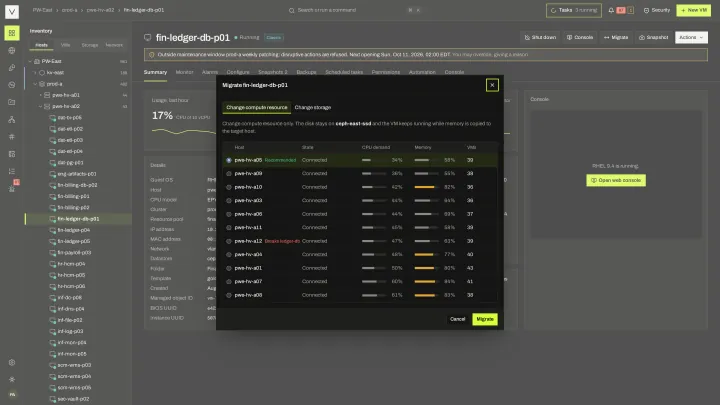
Task: Select host pwe-hv-a03 radio button
Action: point(229,201)
